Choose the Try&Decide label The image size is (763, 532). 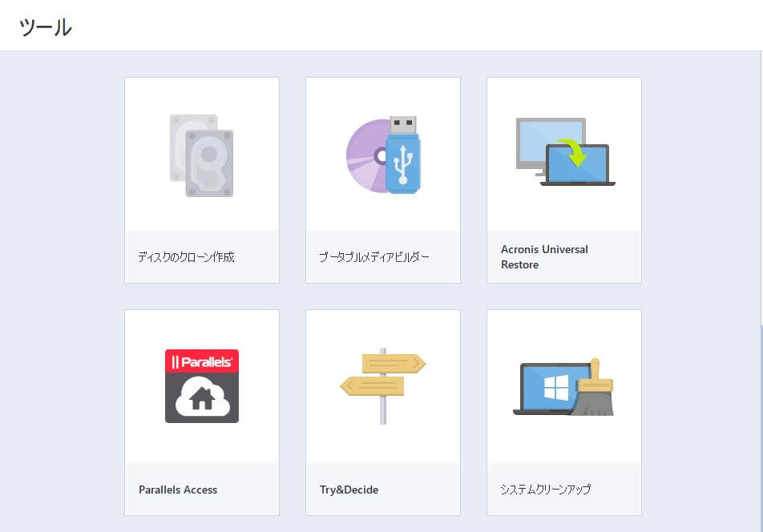pyautogui.click(x=349, y=490)
